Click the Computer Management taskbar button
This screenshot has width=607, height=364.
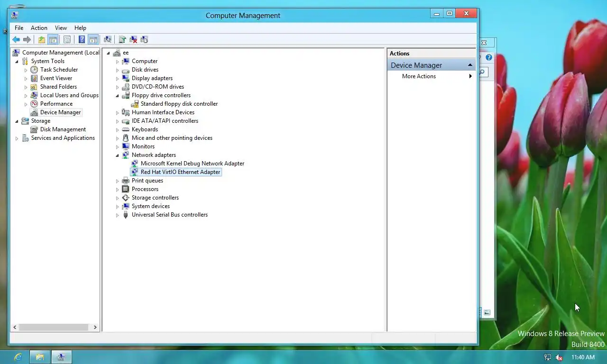point(62,357)
